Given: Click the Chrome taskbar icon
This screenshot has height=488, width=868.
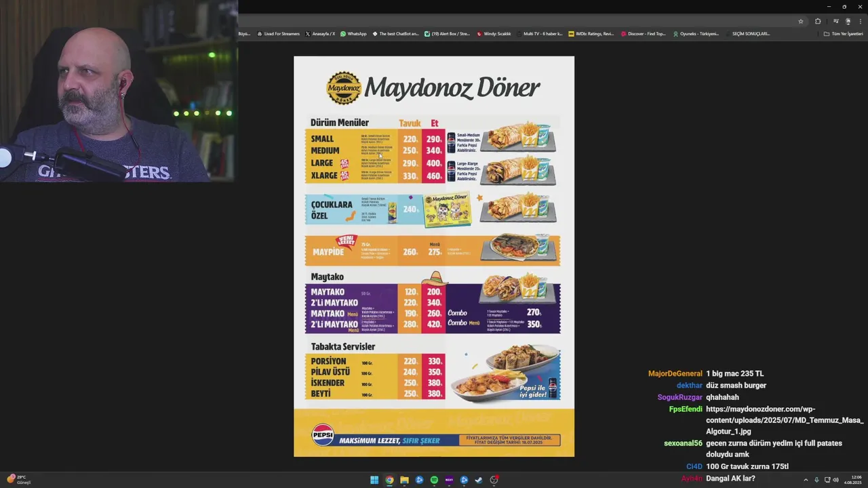Looking at the screenshot, I should click(x=389, y=480).
